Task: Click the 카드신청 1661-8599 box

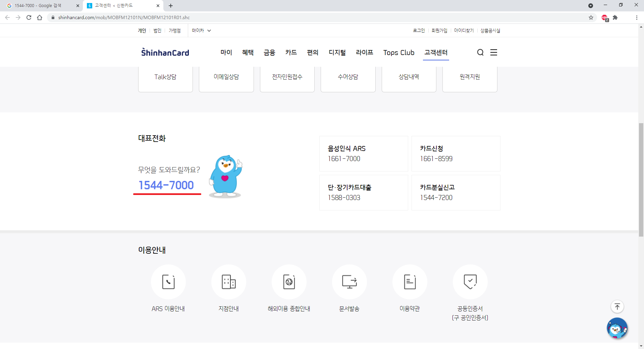Action: click(x=456, y=154)
